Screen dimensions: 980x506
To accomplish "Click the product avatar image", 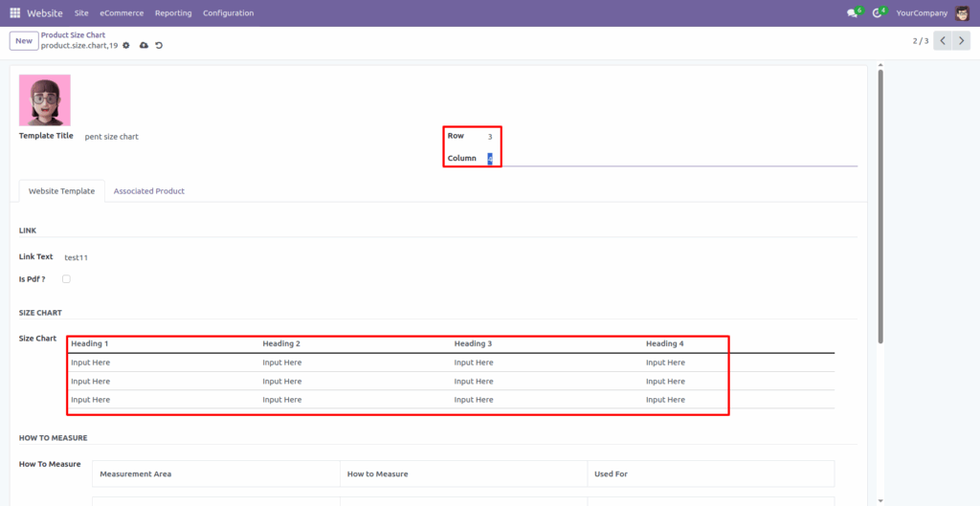I will coord(44,99).
